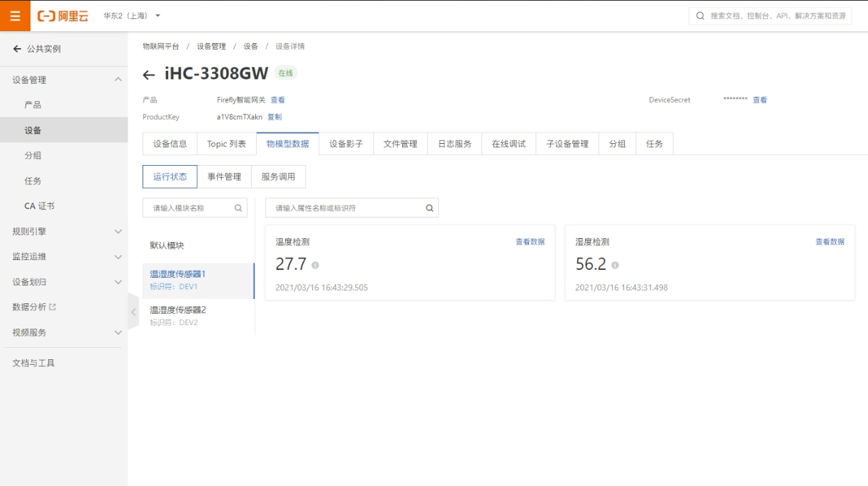Expand the 规则引擎 sidebar section
The height and width of the screenshot is (486, 868).
click(x=118, y=232)
